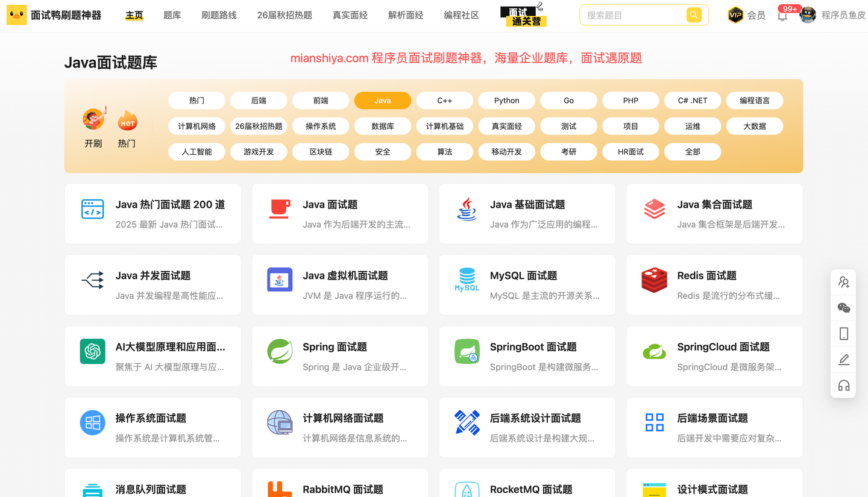The height and width of the screenshot is (497, 868).
Task: Click the edit pencil icon in right sidebar
Action: [x=843, y=360]
